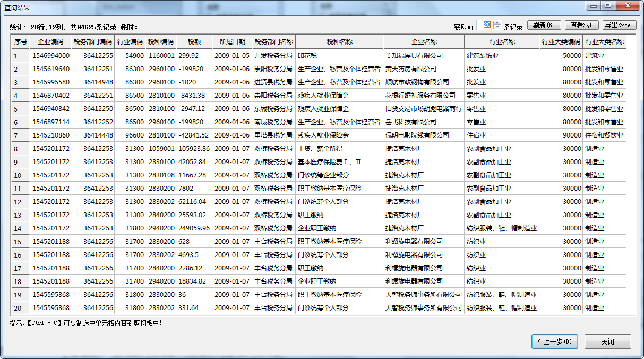
Task: Increase record count with stepper up arrow
Action: click(x=497, y=23)
